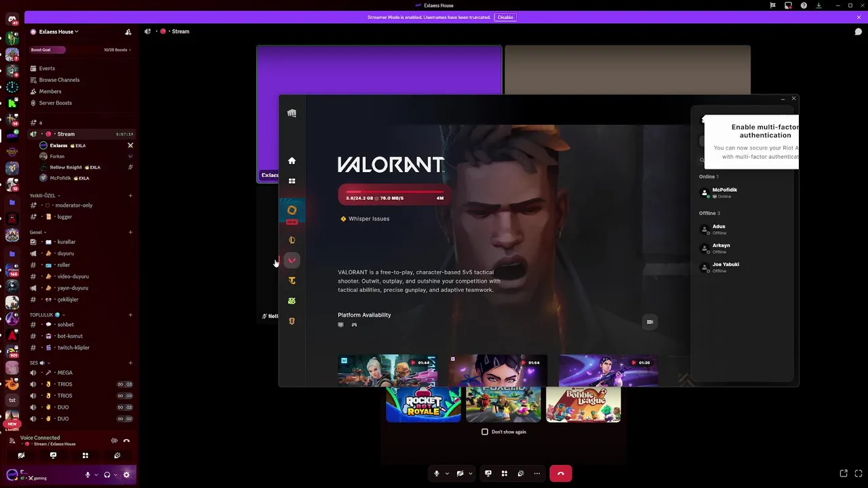The image size is (868, 488).
Task: Share your screen from voice panel
Action: (x=53, y=455)
